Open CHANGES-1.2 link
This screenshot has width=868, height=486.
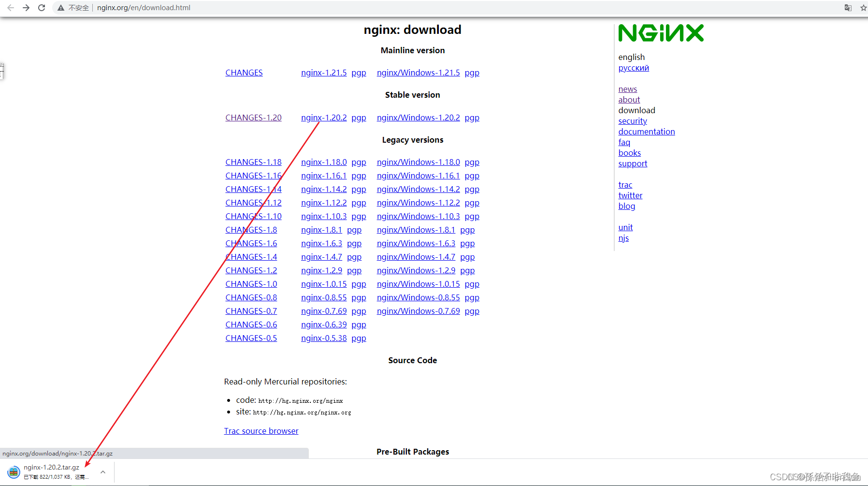[251, 270]
